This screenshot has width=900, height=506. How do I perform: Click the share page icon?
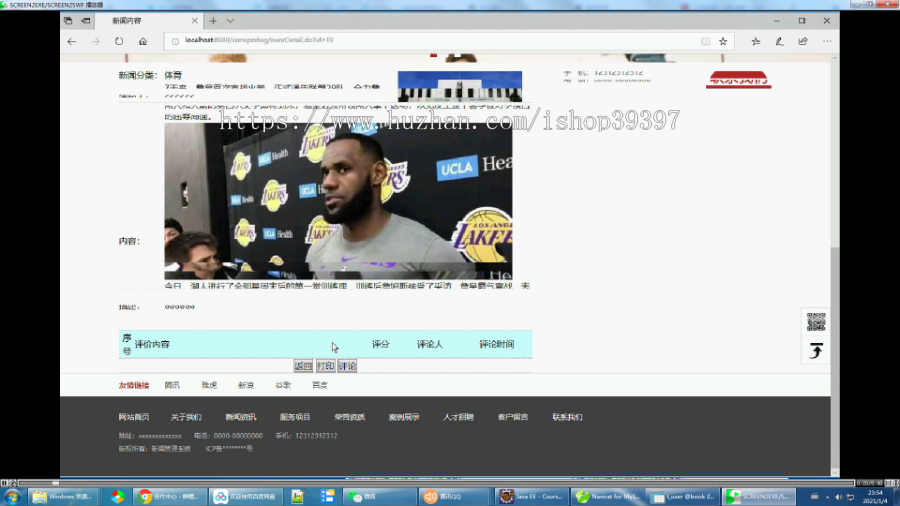pos(803,41)
